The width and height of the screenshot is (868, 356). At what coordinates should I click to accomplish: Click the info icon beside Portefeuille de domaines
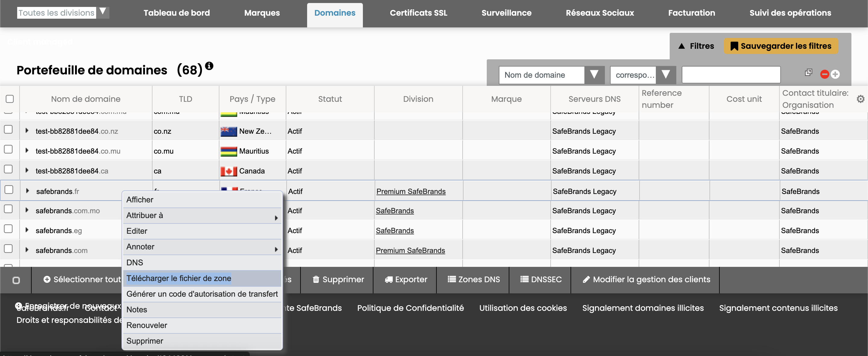click(x=209, y=66)
